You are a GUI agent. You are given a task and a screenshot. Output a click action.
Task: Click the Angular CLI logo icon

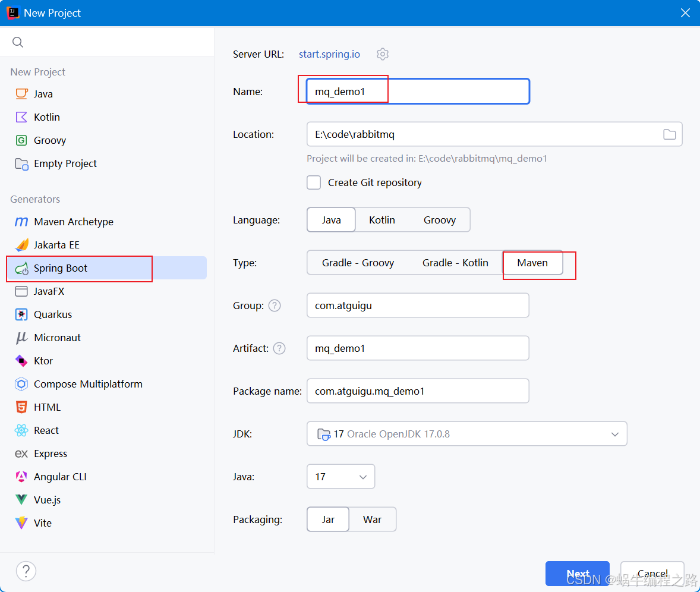tap(21, 477)
